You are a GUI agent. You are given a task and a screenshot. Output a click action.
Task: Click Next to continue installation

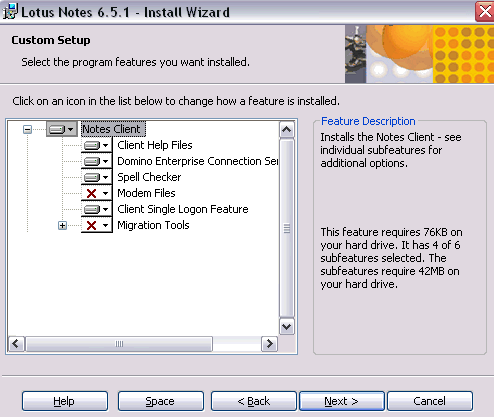342,401
